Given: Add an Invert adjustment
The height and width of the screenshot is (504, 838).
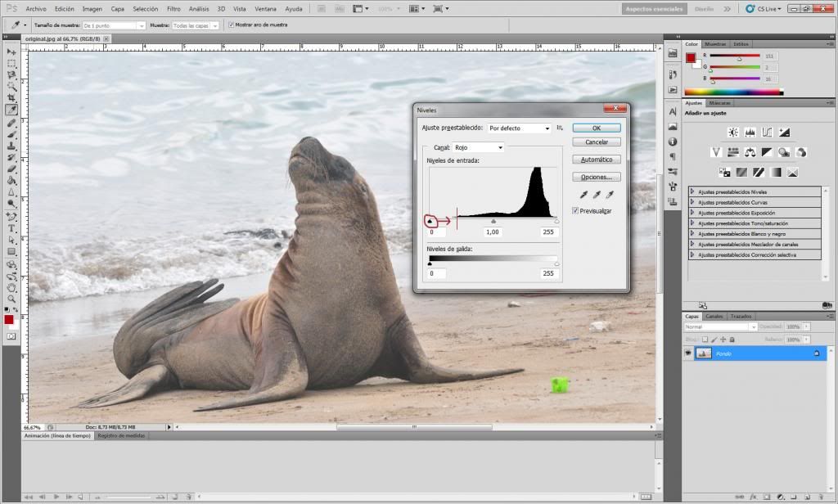Looking at the screenshot, I should tap(725, 172).
